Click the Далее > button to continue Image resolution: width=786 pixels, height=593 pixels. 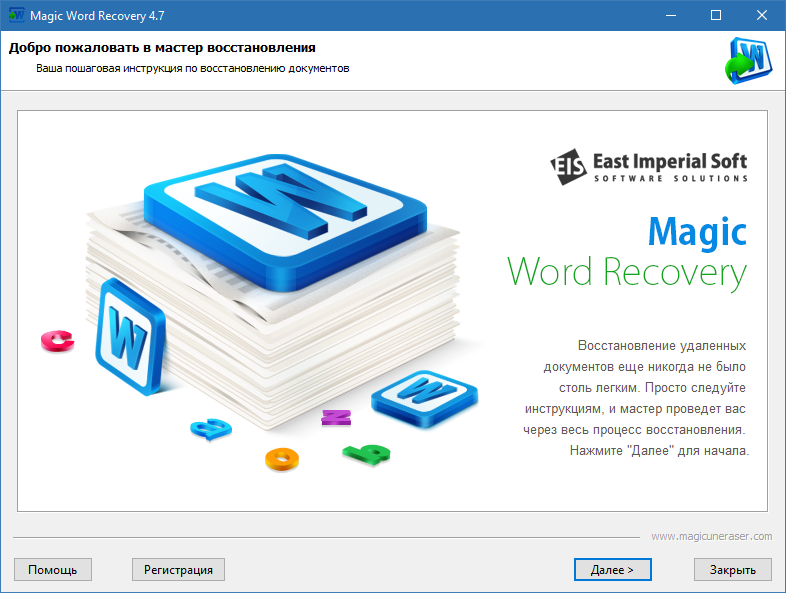point(612,569)
